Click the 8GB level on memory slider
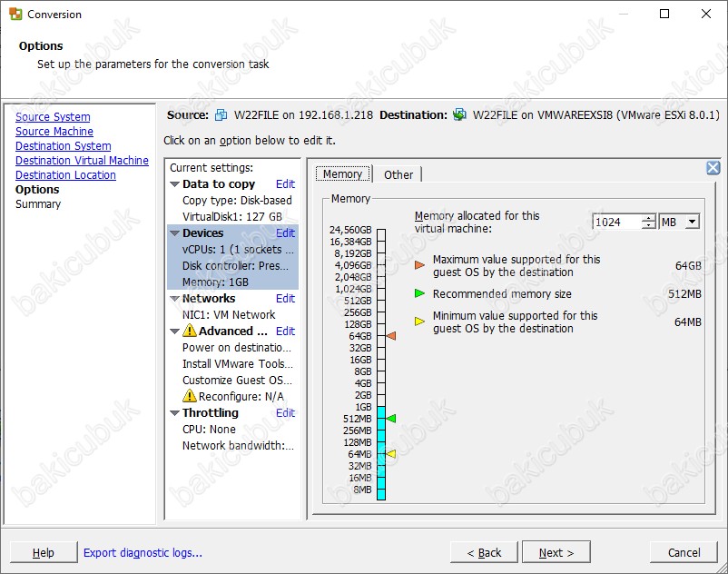The image size is (728, 574). pos(381,371)
